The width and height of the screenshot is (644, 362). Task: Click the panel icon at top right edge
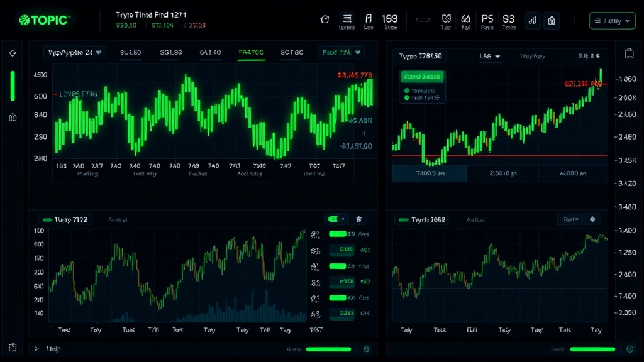[x=629, y=54]
